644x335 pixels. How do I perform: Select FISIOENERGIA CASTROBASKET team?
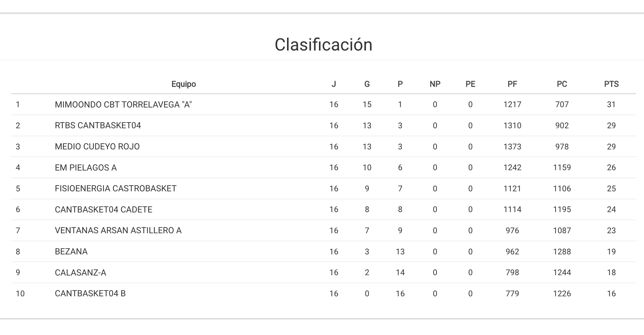point(115,188)
